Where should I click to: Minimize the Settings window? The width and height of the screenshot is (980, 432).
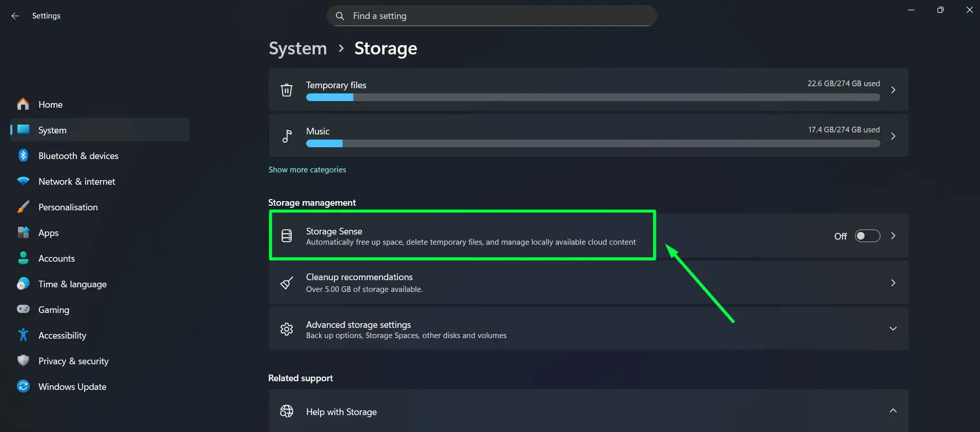click(x=911, y=10)
